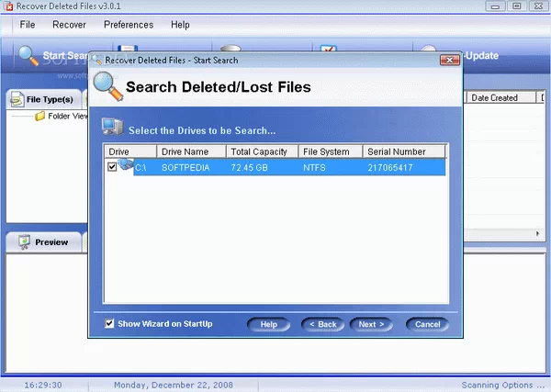Click the File Type(s) tab icon
The image size is (551, 392).
pos(17,99)
